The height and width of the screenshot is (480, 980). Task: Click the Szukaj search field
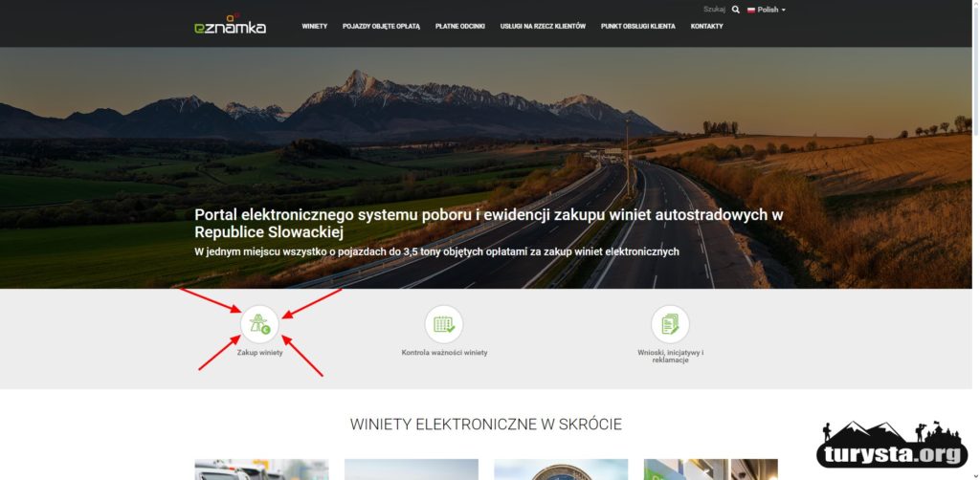tap(714, 10)
